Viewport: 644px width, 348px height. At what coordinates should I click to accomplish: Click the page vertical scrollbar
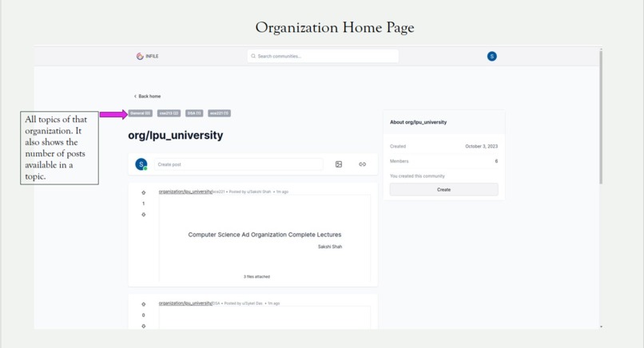point(601,117)
